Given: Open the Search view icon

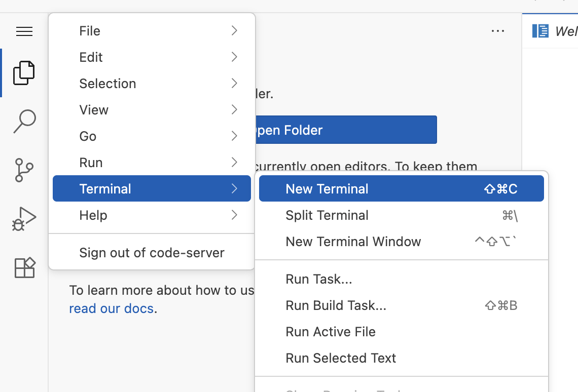Looking at the screenshot, I should tap(24, 121).
